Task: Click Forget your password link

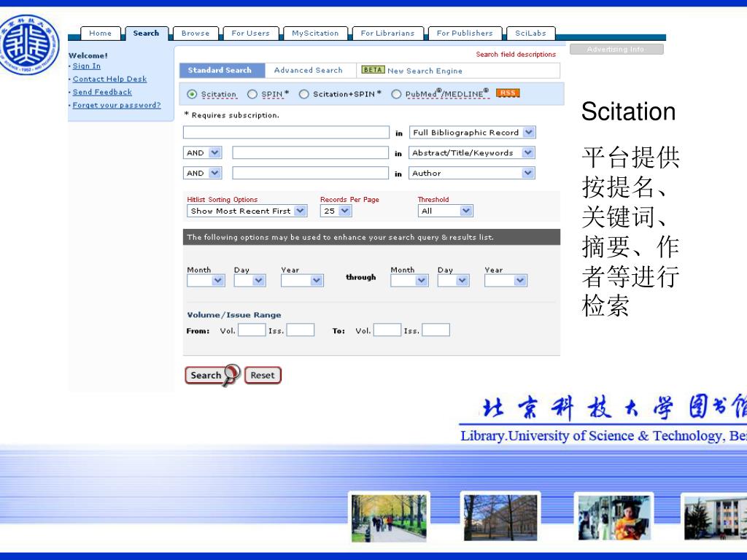Action: coord(117,105)
